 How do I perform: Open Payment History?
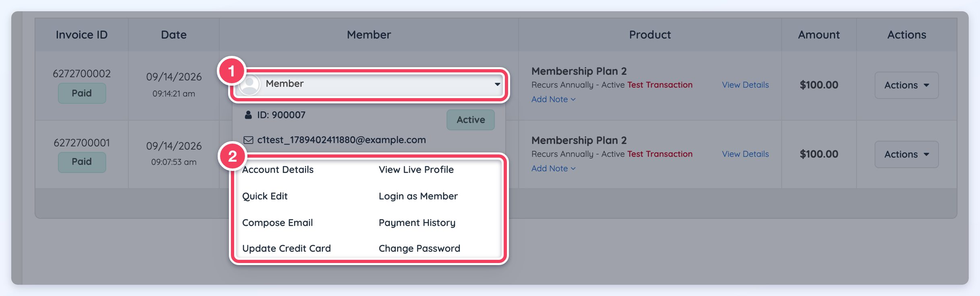click(x=417, y=223)
